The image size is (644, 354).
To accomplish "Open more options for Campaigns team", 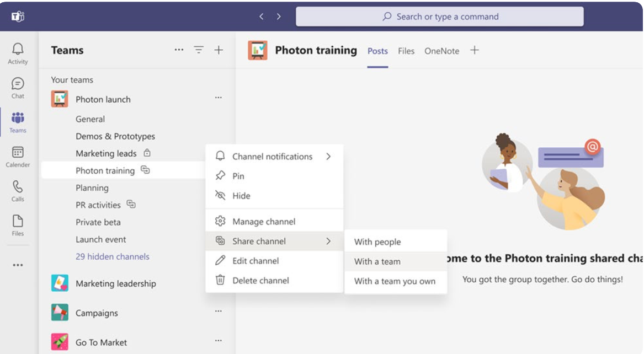I will click(x=219, y=312).
